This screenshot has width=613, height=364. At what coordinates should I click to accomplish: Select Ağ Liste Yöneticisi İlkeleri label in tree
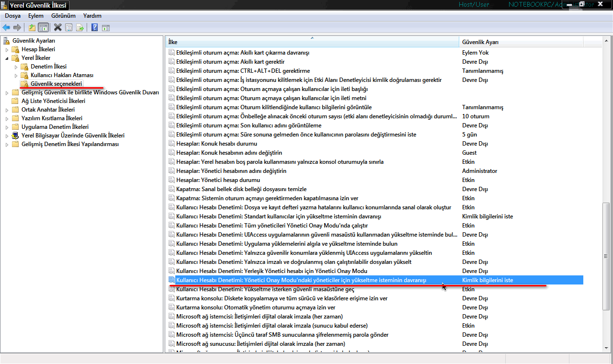point(53,101)
